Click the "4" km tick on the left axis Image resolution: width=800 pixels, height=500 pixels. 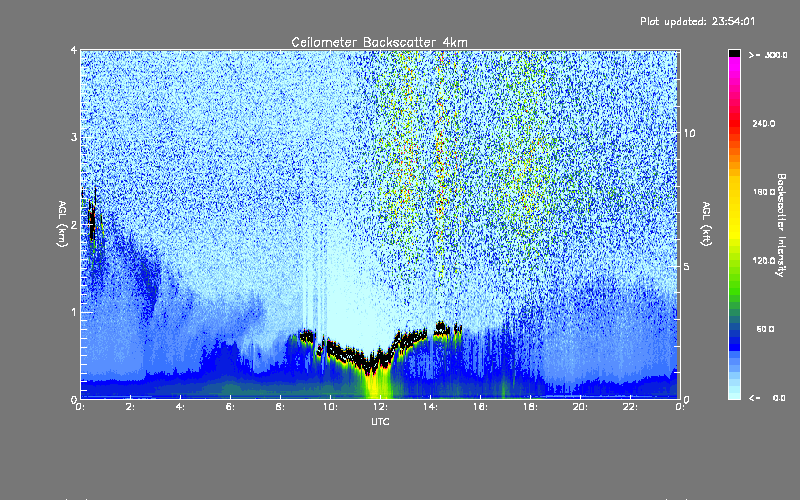tap(74, 50)
